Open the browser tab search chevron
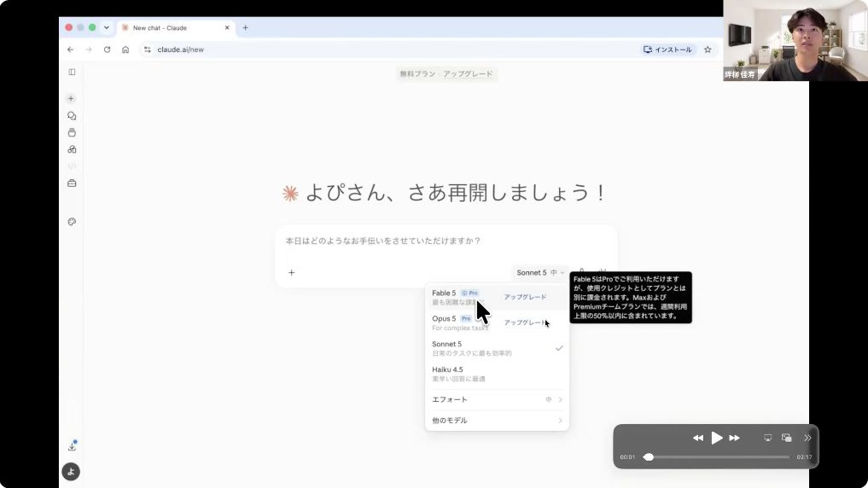Image resolution: width=868 pixels, height=488 pixels. click(107, 27)
